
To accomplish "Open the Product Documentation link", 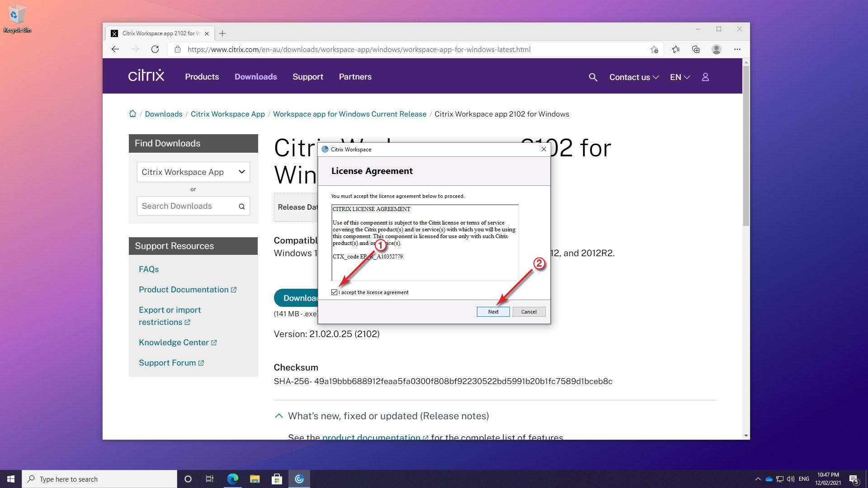I will (184, 290).
